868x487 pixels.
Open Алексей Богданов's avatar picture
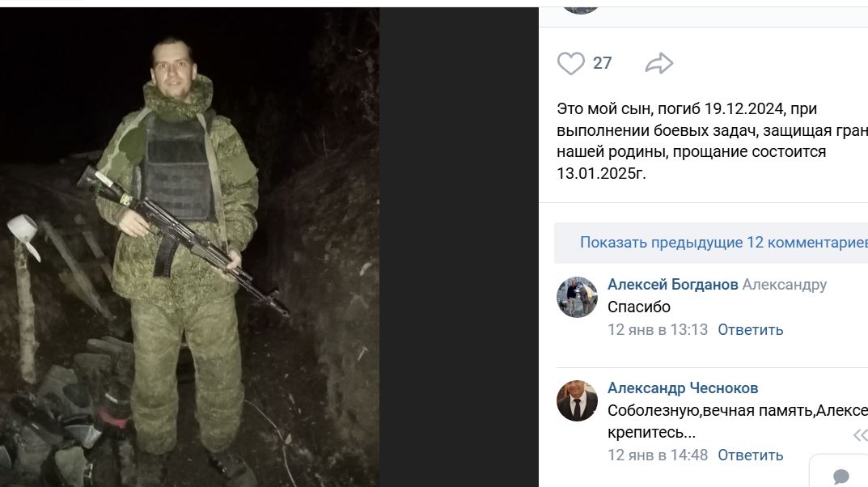tap(577, 297)
